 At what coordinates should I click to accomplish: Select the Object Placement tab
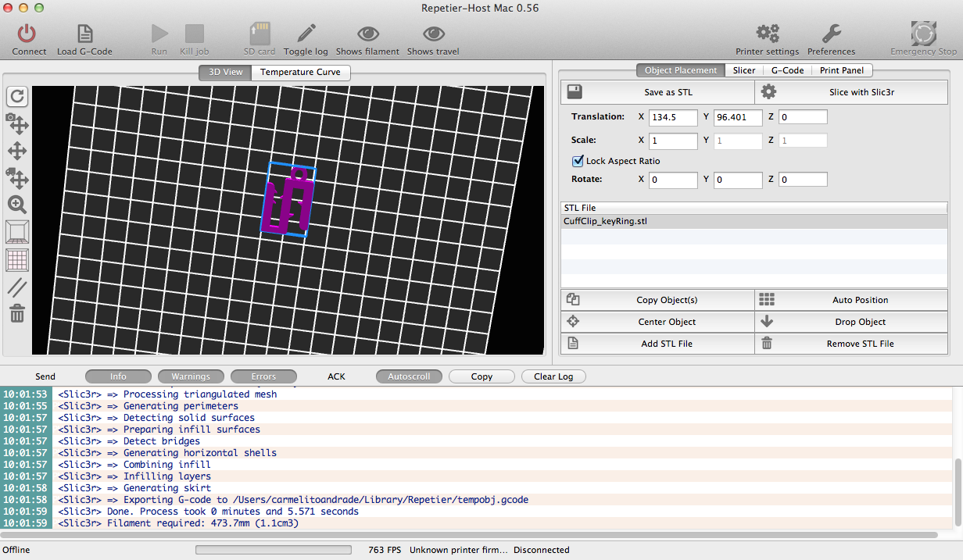680,70
